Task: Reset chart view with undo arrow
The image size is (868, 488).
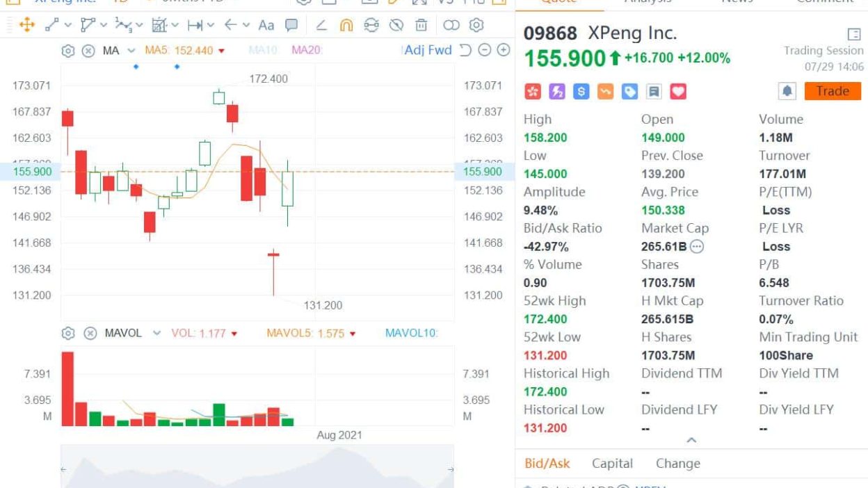Action: tap(466, 50)
